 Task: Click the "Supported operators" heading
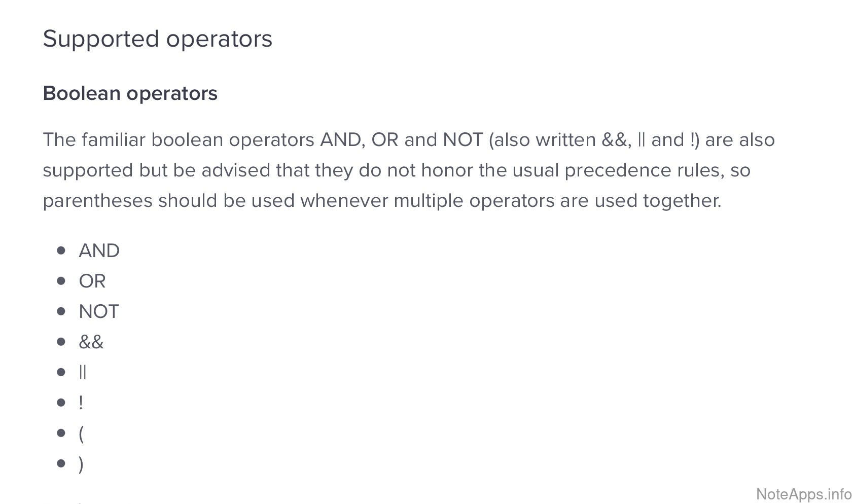pyautogui.click(x=157, y=39)
